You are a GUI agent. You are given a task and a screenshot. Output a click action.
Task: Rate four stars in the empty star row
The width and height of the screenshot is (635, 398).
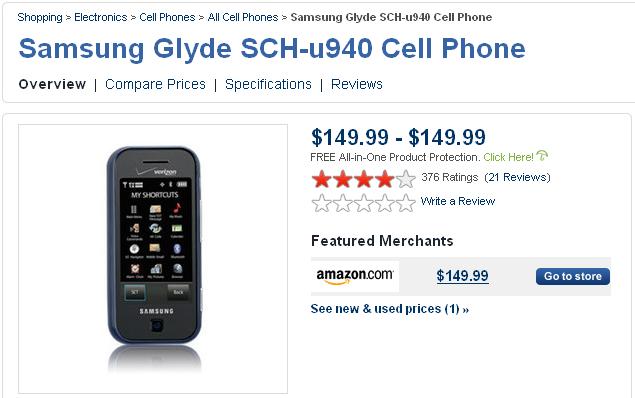385,203
